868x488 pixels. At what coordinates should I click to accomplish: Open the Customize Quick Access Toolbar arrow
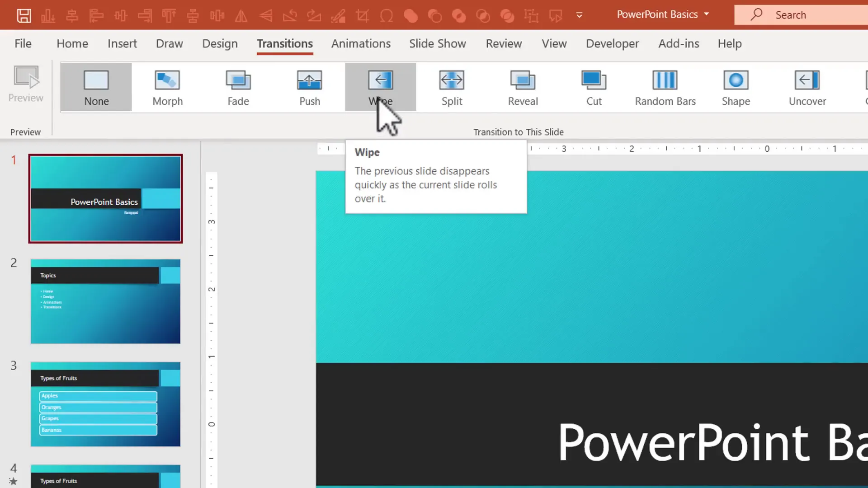(579, 15)
